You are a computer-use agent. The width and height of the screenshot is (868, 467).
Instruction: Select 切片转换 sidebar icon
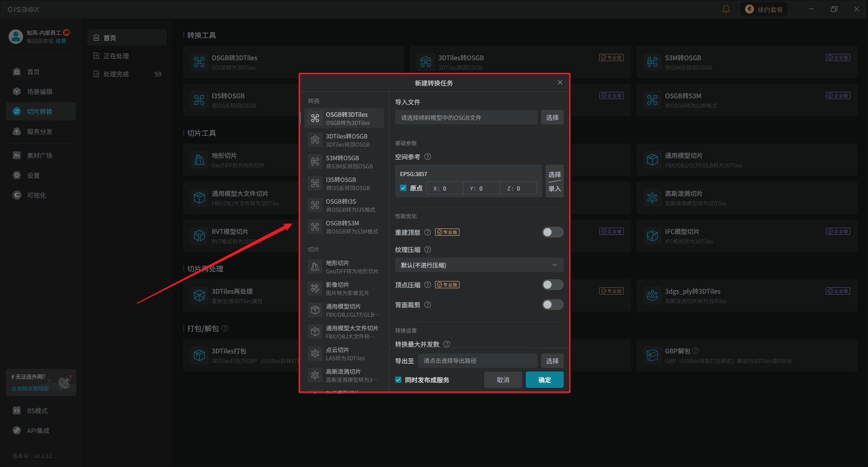(x=17, y=111)
